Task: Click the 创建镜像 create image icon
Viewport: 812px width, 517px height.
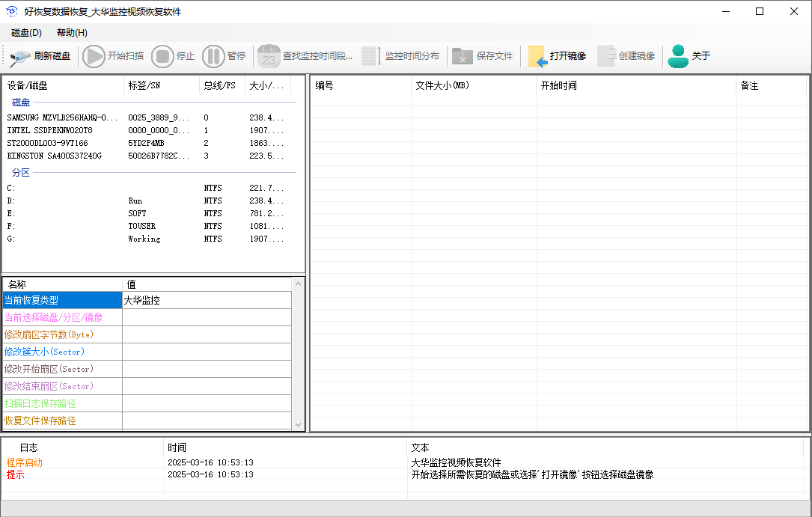Action: click(x=607, y=56)
